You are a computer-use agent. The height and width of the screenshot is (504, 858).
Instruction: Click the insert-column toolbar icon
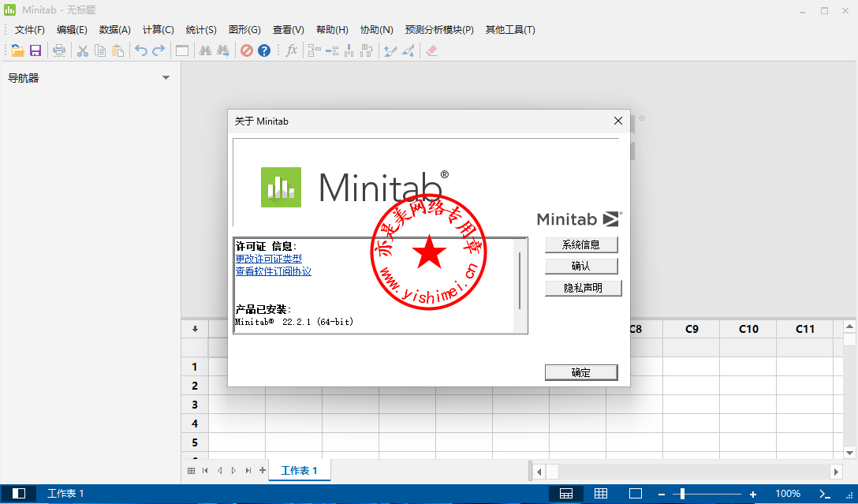coord(349,51)
